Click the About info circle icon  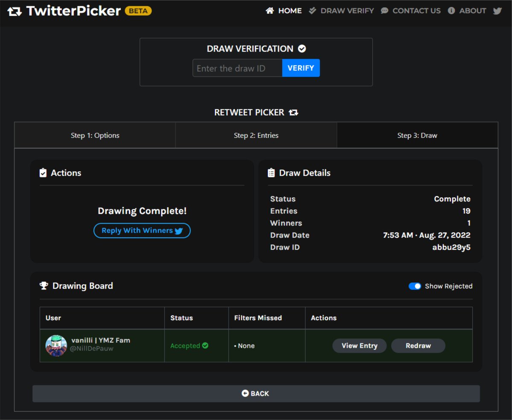(451, 11)
